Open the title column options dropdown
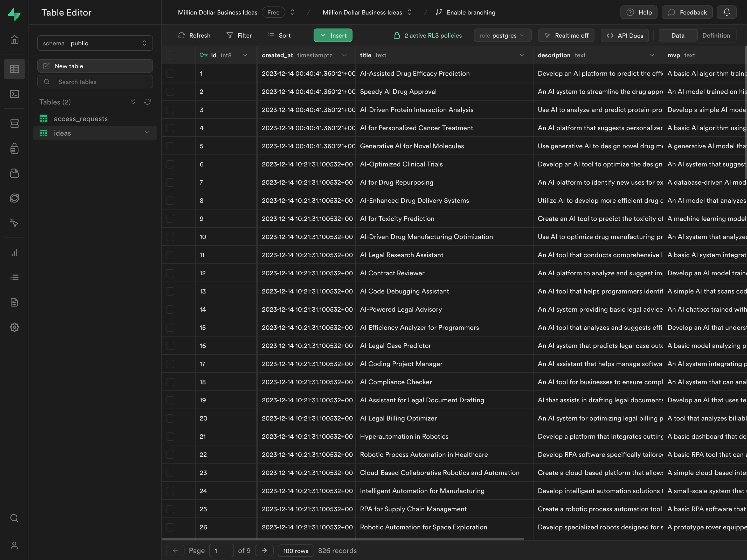 522,55
